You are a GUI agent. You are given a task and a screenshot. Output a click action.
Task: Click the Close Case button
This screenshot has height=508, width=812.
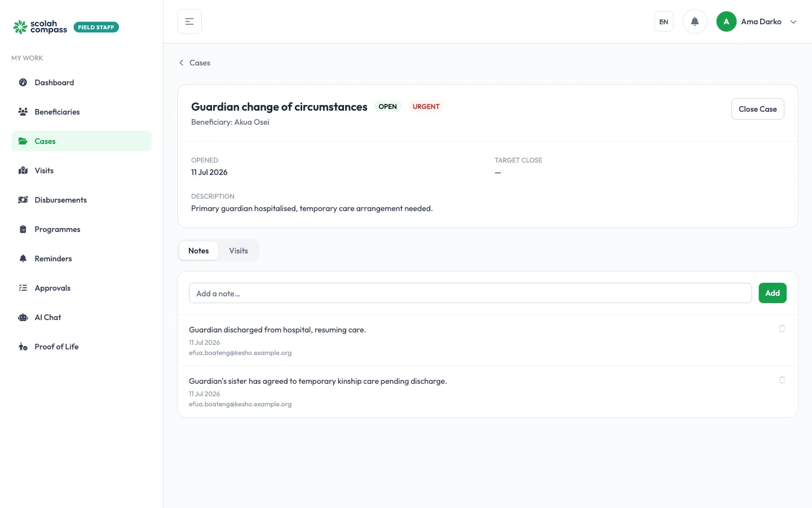(x=757, y=109)
